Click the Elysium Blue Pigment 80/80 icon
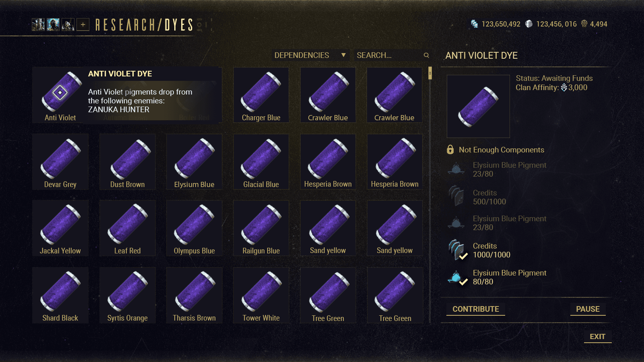 pos(458,278)
